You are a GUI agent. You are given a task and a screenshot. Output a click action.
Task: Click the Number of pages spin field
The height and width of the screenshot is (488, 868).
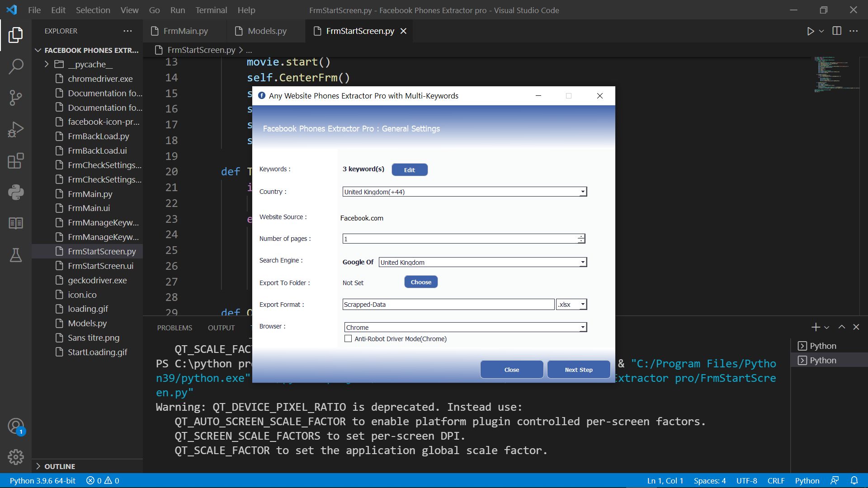(464, 239)
